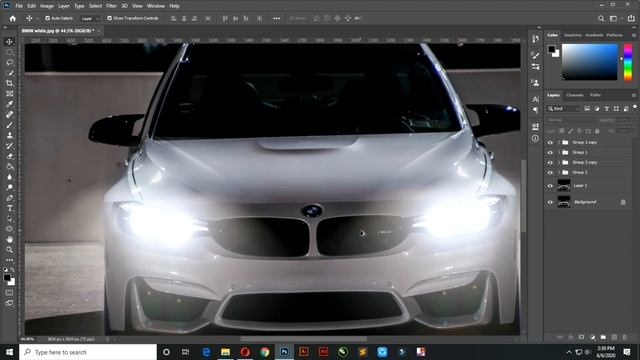Open the layer filter Kind dropdown
Viewport: 640px width, 360px height.
tap(564, 109)
